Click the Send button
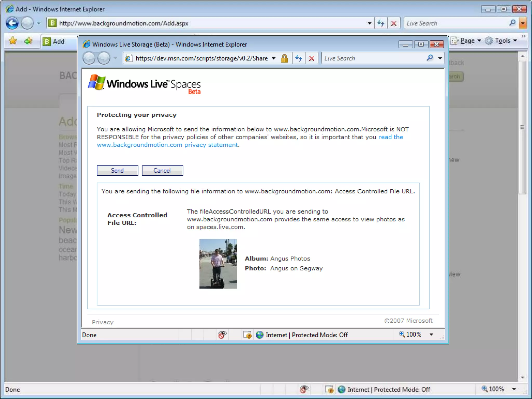Viewport: 532px width, 399px height. tap(117, 171)
